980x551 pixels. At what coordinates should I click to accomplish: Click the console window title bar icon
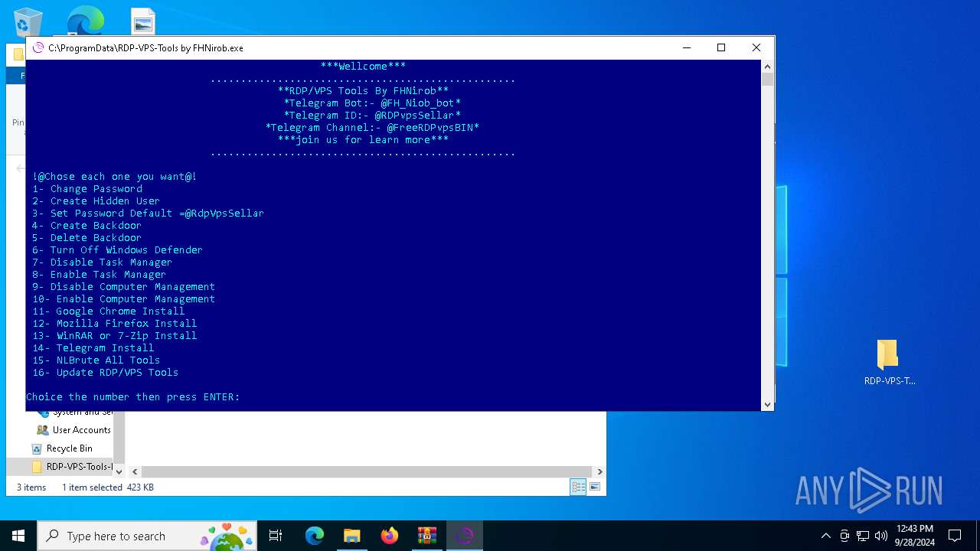coord(38,47)
